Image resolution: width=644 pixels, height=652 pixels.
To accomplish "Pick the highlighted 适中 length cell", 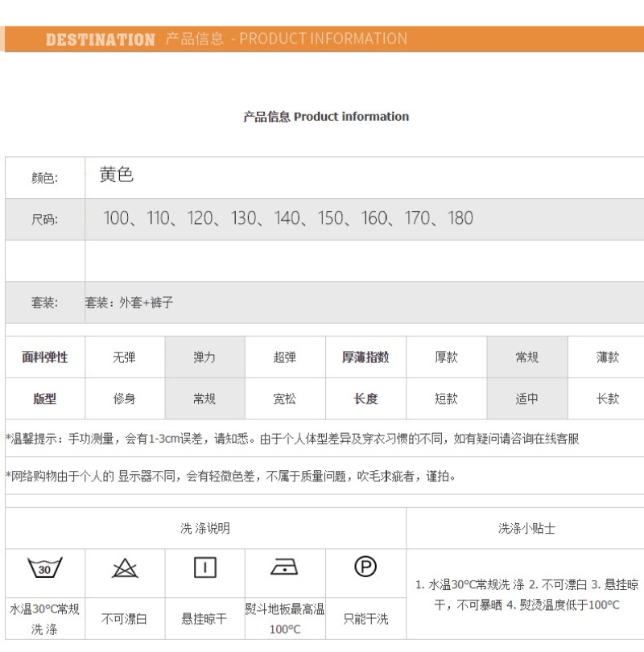I will [x=527, y=398].
